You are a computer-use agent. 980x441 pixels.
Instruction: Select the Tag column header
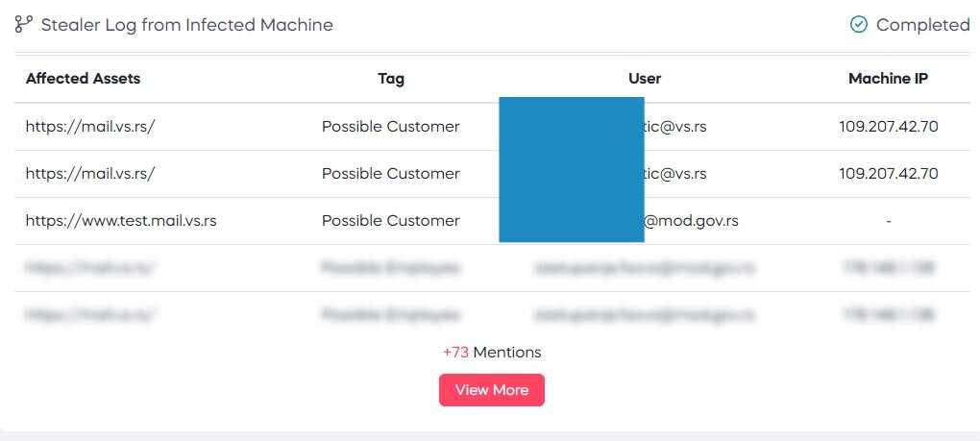tap(391, 78)
